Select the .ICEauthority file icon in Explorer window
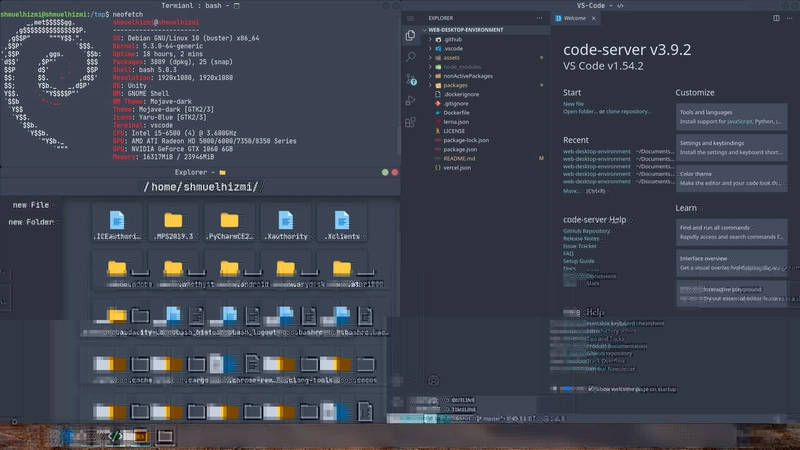This screenshot has height=450, width=800. pos(117,221)
